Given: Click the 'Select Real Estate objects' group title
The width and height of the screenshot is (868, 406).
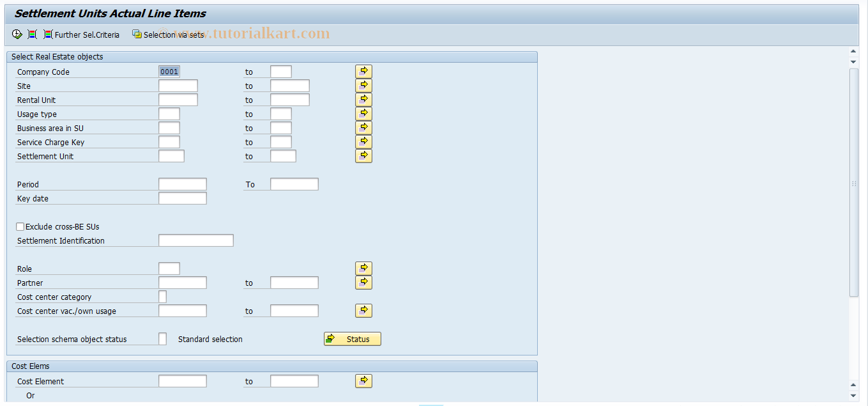Looking at the screenshot, I should (x=57, y=57).
